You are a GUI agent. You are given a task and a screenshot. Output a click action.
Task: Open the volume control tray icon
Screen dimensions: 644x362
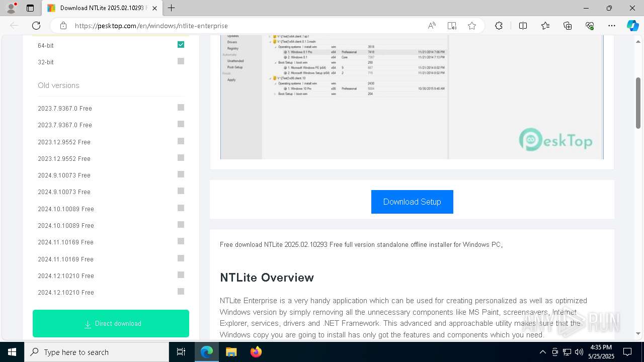pyautogui.click(x=579, y=352)
